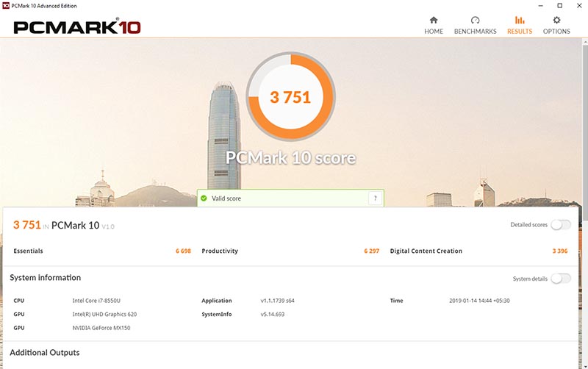The image size is (588, 369).
Task: Click the application version v1.1.1739 s64
Action: 278,301
